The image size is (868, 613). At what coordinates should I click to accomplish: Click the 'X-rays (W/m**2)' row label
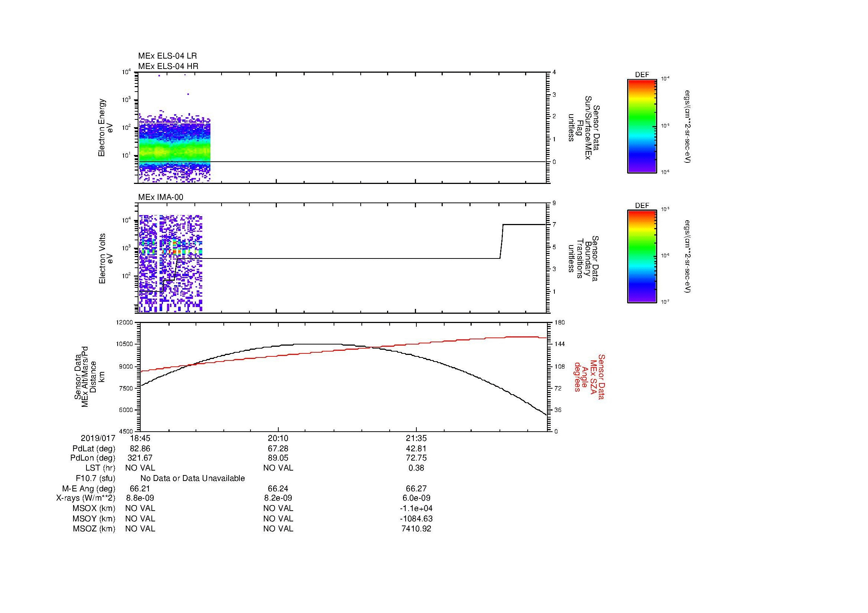[86, 498]
